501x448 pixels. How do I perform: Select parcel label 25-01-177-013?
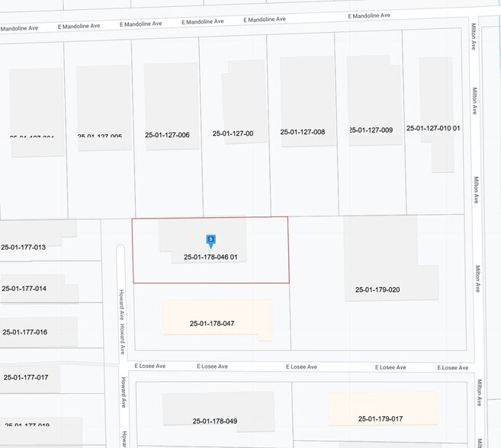click(x=24, y=248)
